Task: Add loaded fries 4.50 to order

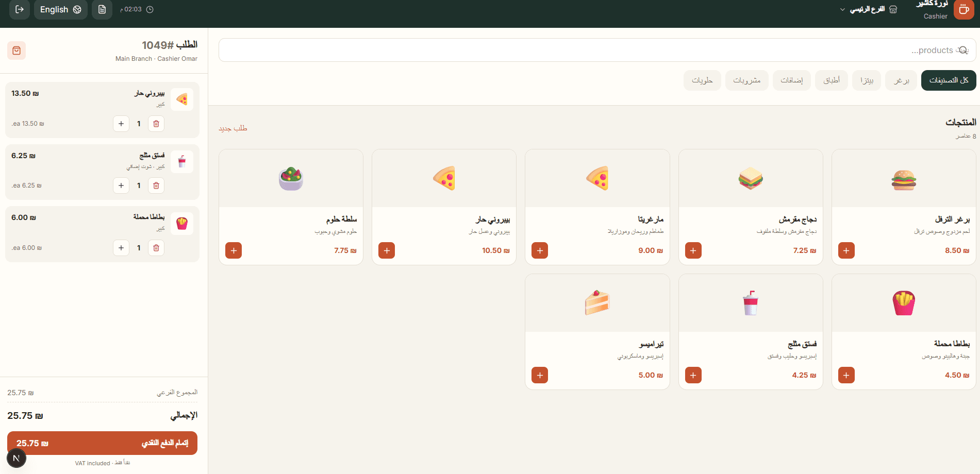Action: [x=846, y=375]
